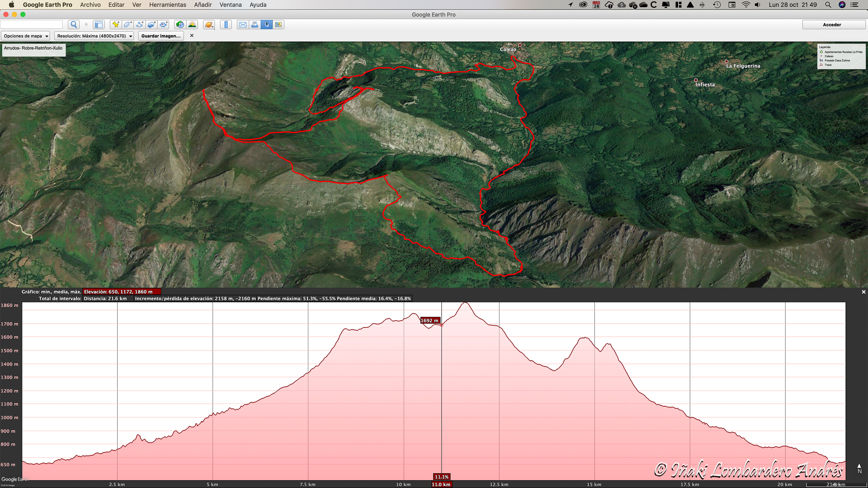
Task: Click the location arrow menu bar icon
Action: 571,5
